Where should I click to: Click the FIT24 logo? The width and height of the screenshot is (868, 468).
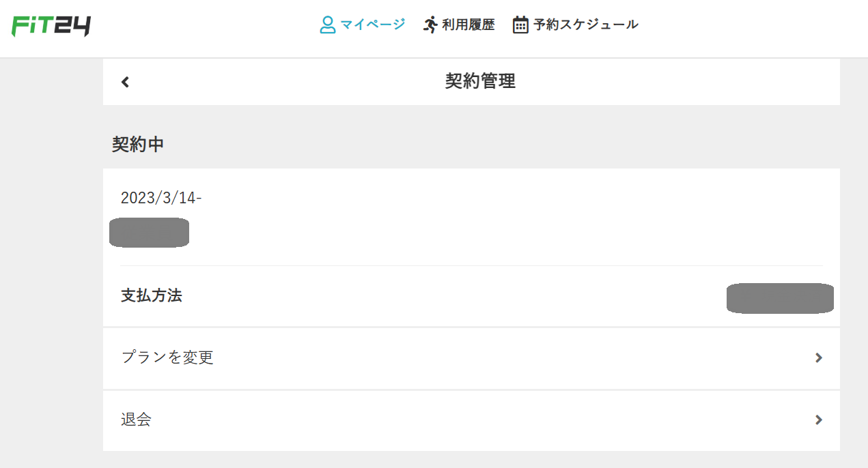click(51, 25)
